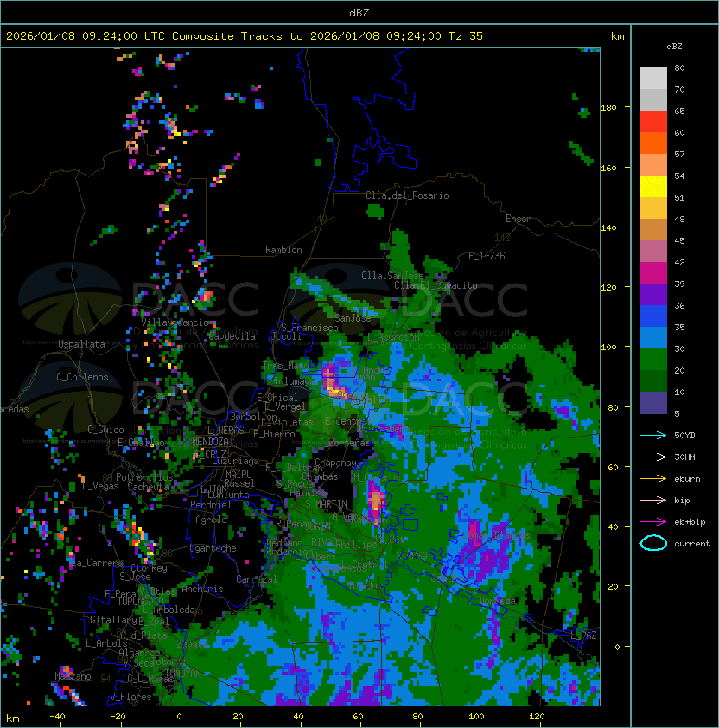The height and width of the screenshot is (728, 719).
Task: Select the bright yellow swatch between 54 and 51
Action: point(653,186)
